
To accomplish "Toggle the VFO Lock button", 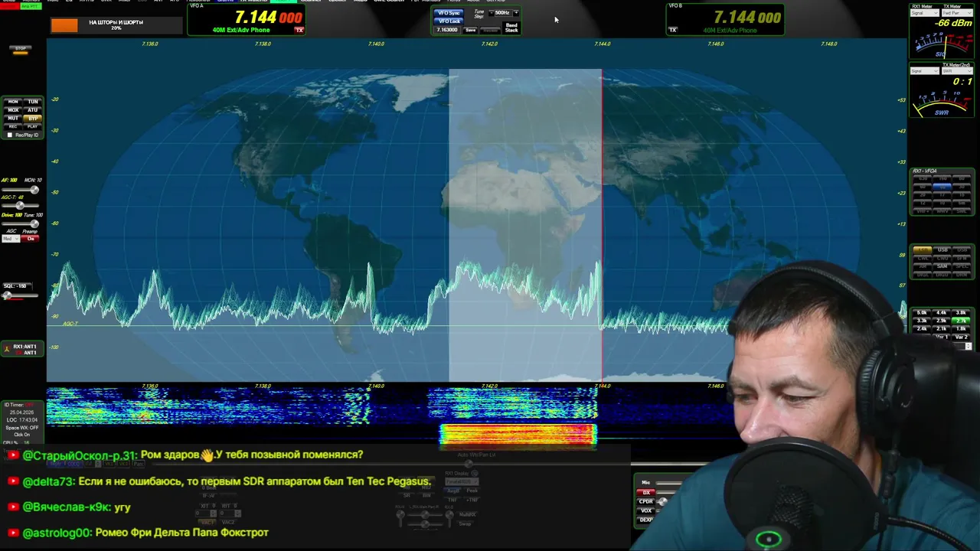I will (449, 21).
